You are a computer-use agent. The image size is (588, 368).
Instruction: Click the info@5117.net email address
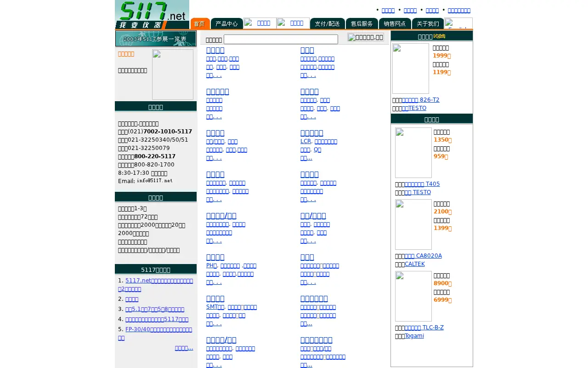pyautogui.click(x=155, y=181)
